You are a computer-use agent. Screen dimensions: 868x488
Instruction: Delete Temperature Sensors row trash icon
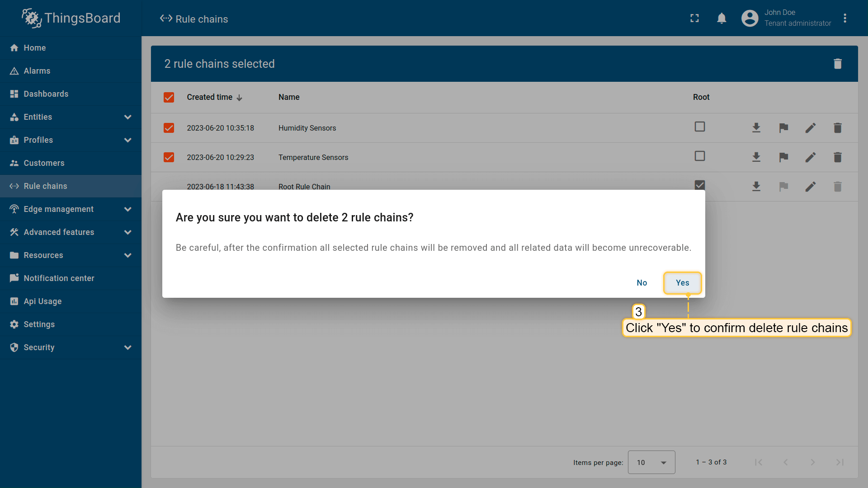[x=837, y=157]
